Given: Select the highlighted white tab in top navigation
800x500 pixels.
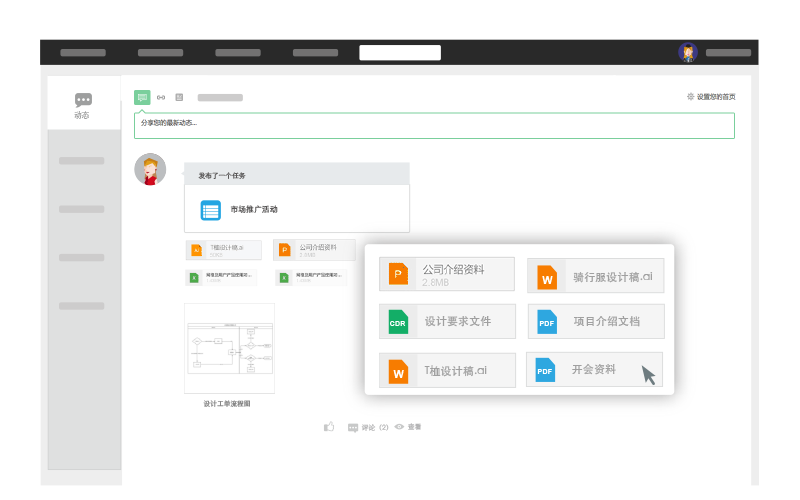Looking at the screenshot, I should [400, 53].
